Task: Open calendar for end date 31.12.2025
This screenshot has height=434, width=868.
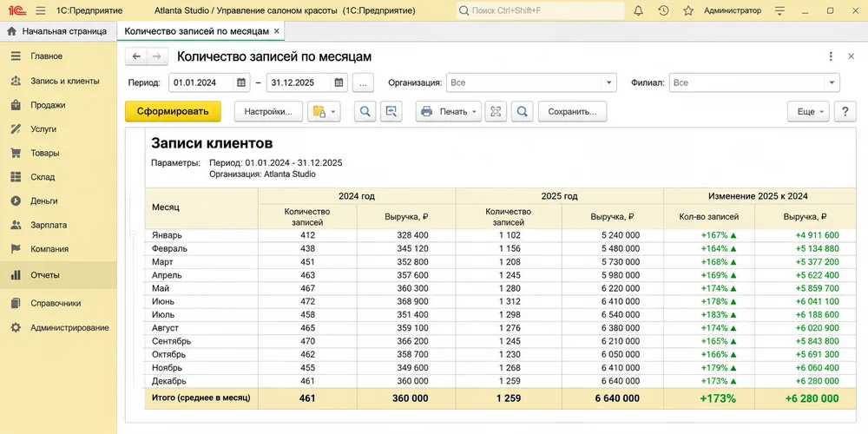Action: tap(339, 82)
